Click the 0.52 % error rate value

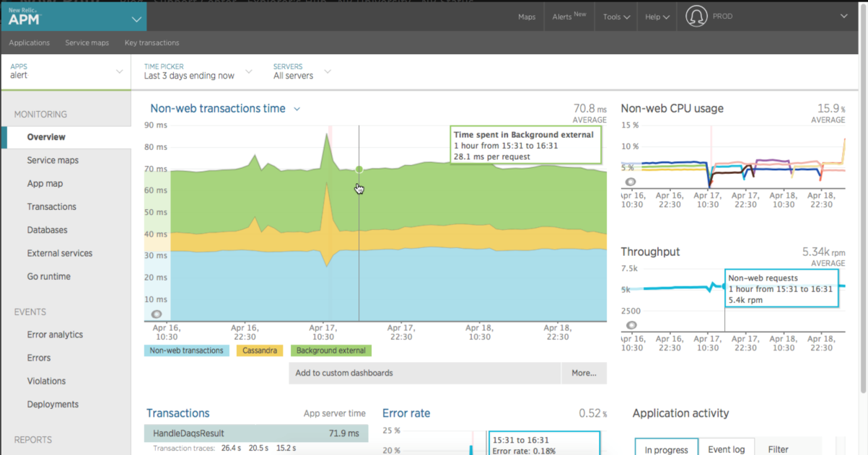tap(592, 413)
